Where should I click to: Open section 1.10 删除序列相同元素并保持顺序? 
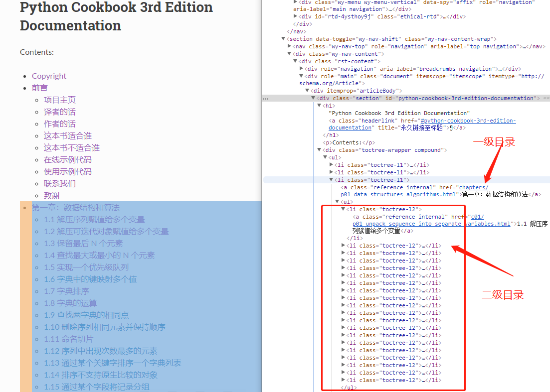coord(105,327)
